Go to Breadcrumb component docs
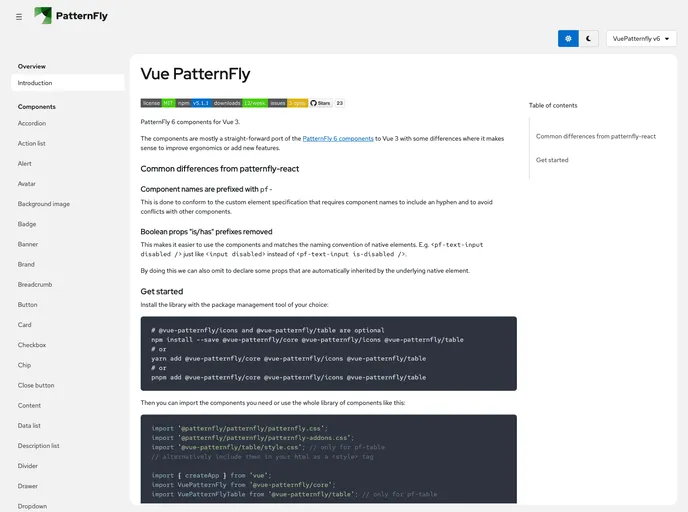The width and height of the screenshot is (688, 512). [35, 285]
